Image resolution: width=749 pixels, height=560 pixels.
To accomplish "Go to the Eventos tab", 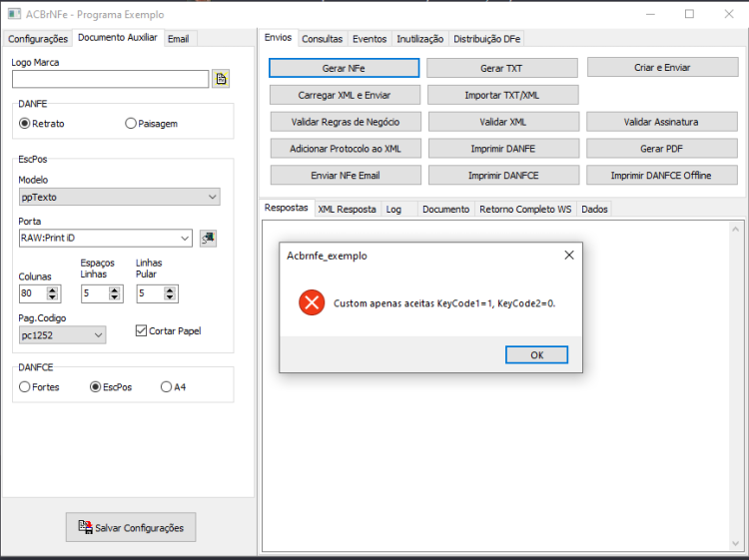I will (370, 39).
